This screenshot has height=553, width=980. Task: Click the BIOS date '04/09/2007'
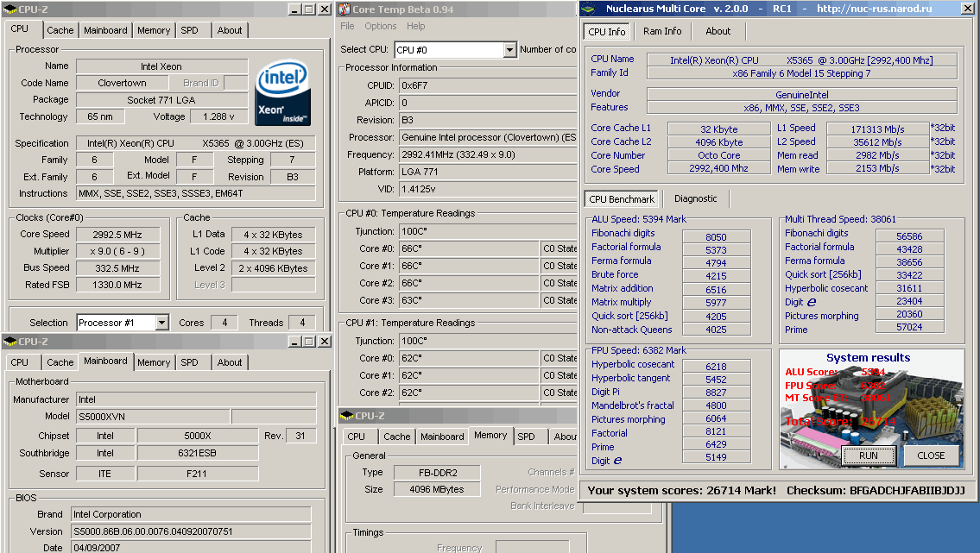pos(191,547)
